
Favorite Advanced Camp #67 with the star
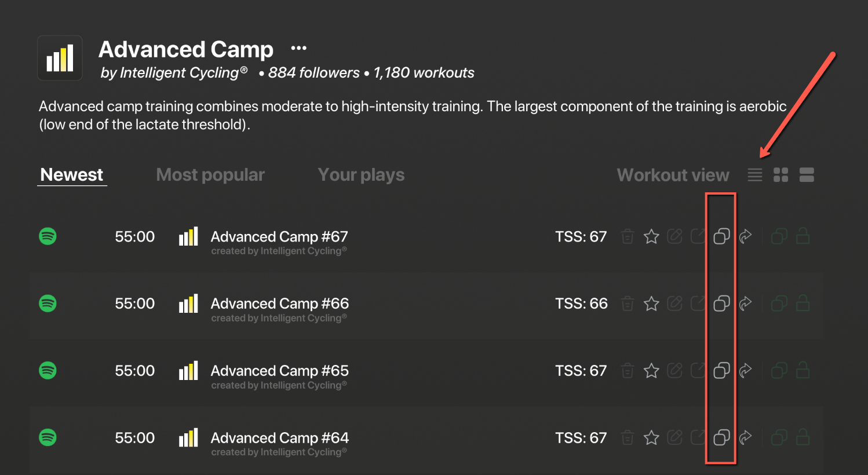(651, 236)
